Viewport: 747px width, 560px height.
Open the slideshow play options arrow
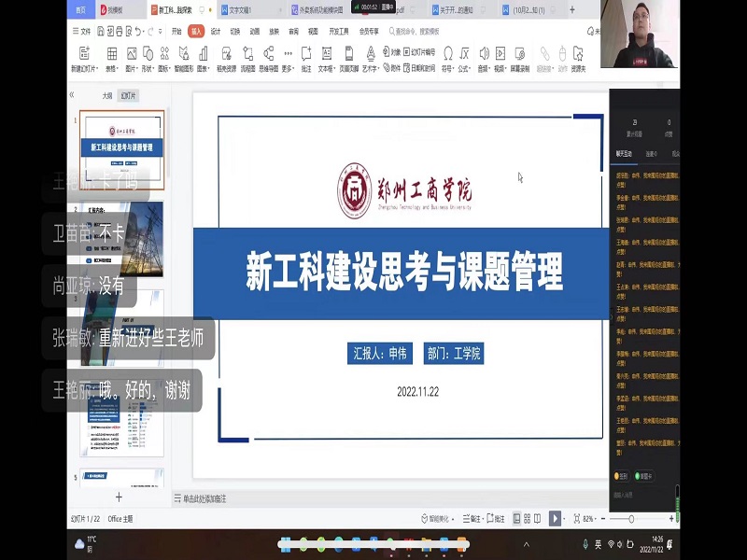point(564,519)
